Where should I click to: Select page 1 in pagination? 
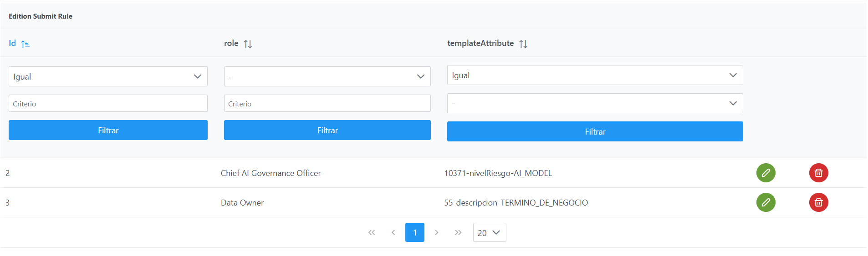(x=414, y=232)
